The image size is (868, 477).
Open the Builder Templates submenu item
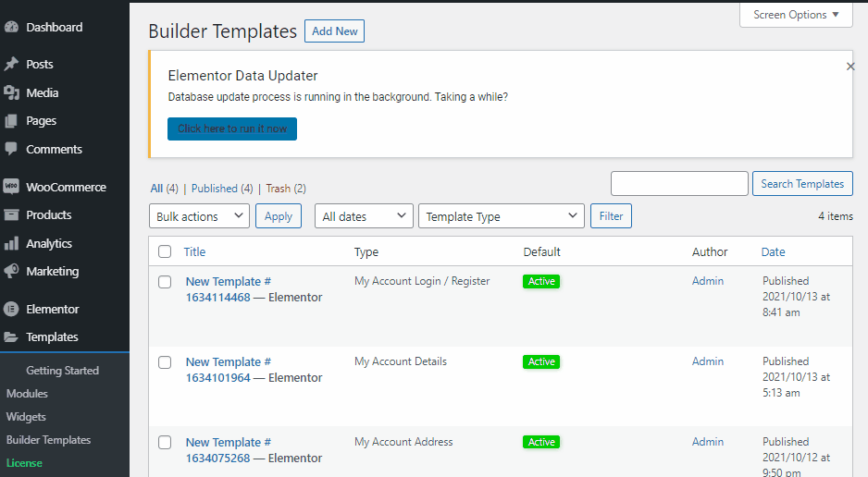pos(48,440)
